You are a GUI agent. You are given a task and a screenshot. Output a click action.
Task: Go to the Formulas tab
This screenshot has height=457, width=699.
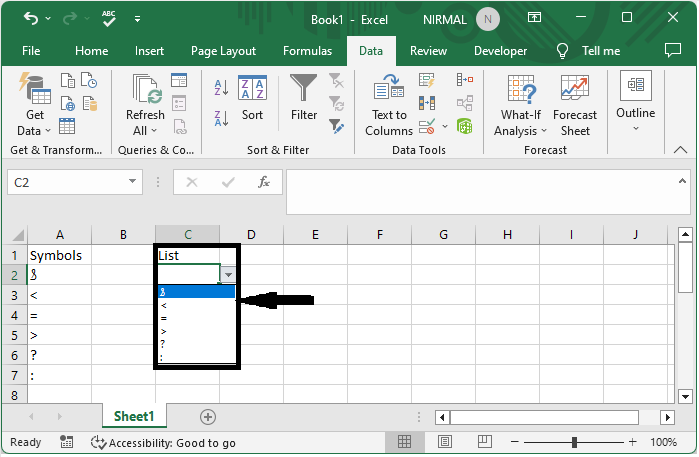click(308, 51)
